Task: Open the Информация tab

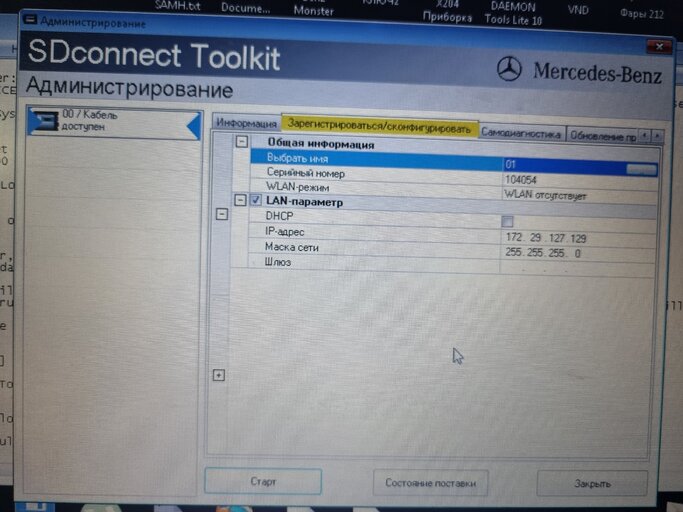Action: pyautogui.click(x=246, y=123)
